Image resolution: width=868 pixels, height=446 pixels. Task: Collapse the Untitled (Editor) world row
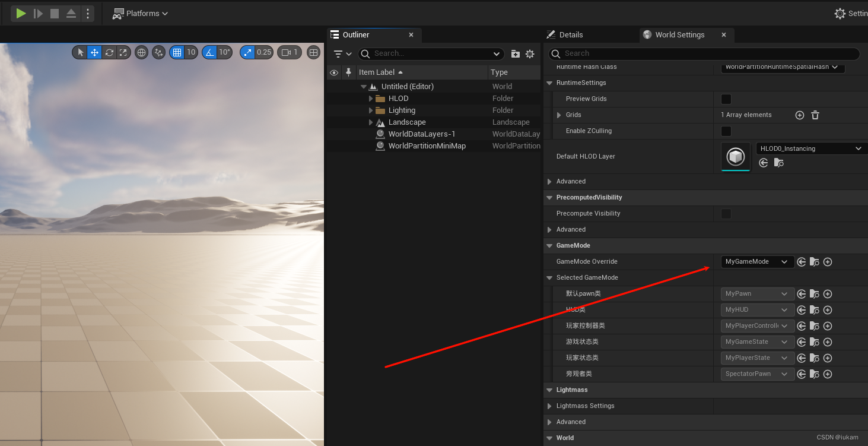click(363, 87)
